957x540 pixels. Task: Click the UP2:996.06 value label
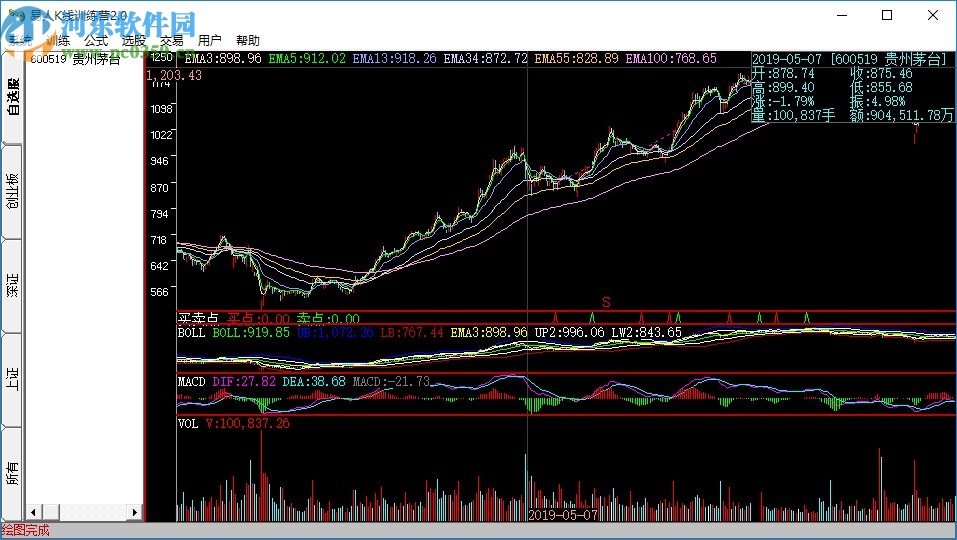pyautogui.click(x=569, y=333)
